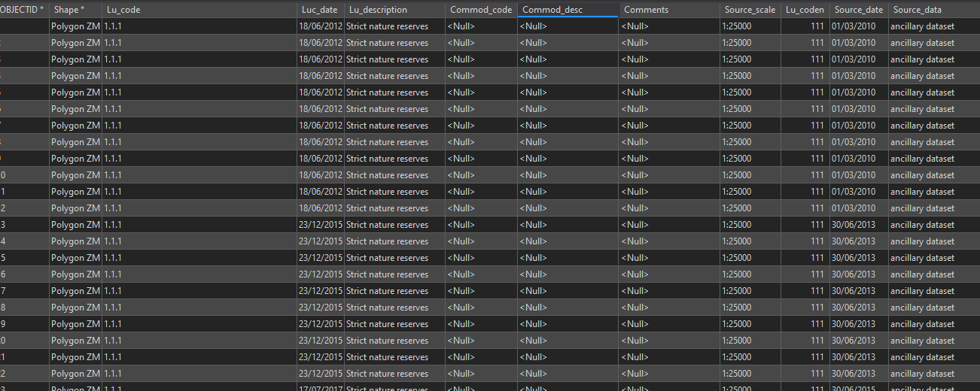Click the Source_scale column header

tap(750, 10)
